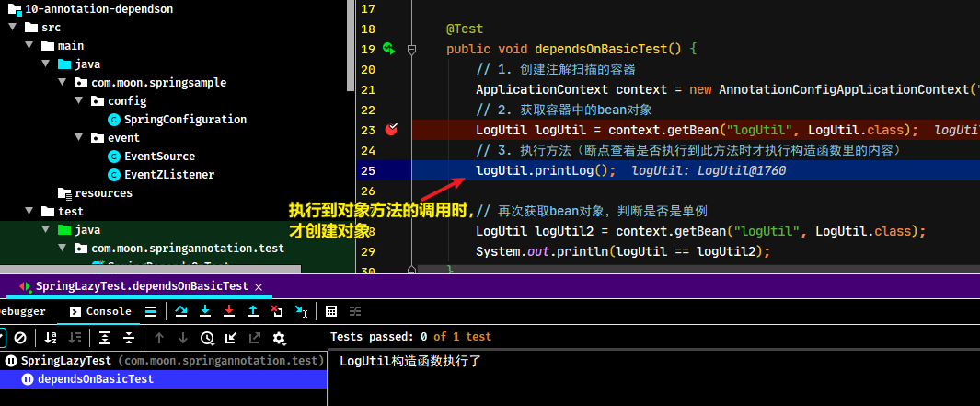
Task: Click the Step Into blue arrow icon
Action: click(205, 311)
